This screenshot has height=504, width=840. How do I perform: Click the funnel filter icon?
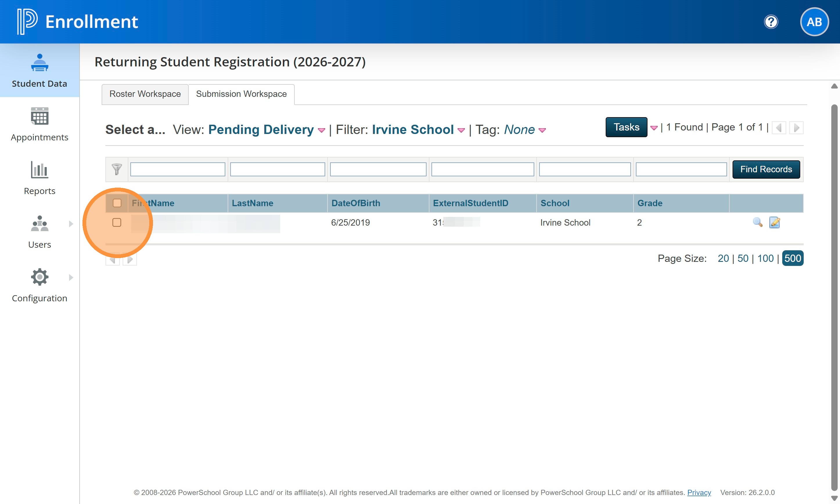(x=117, y=169)
